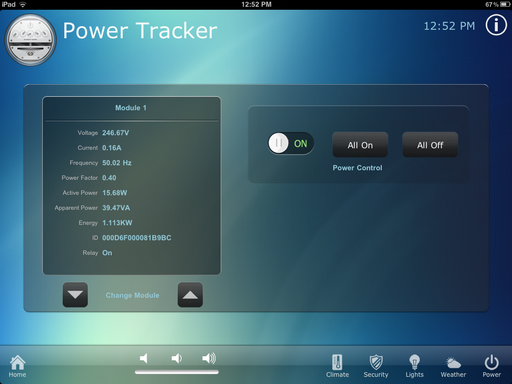Adjust the volume slider bar

tap(177, 372)
